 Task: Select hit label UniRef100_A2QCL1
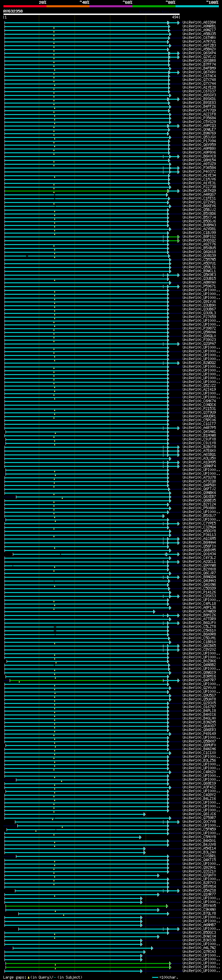(199, 561)
